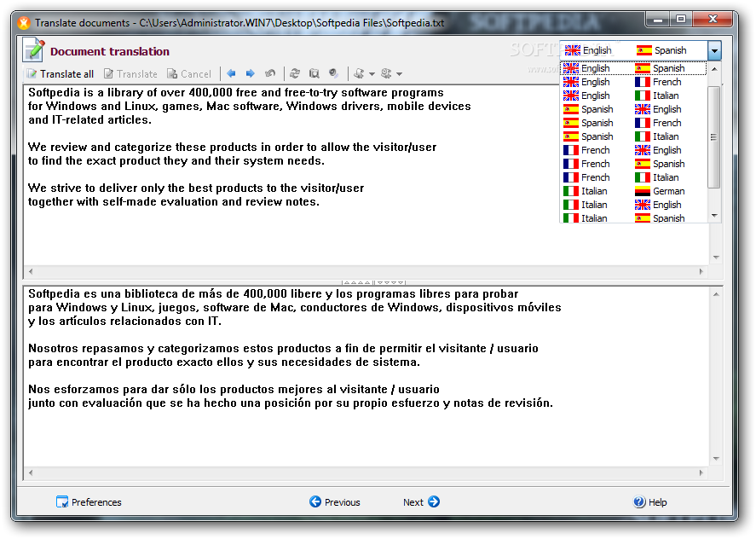Click the blue right arrow toolbar icon
This screenshot has height=539, width=756.
tap(251, 73)
